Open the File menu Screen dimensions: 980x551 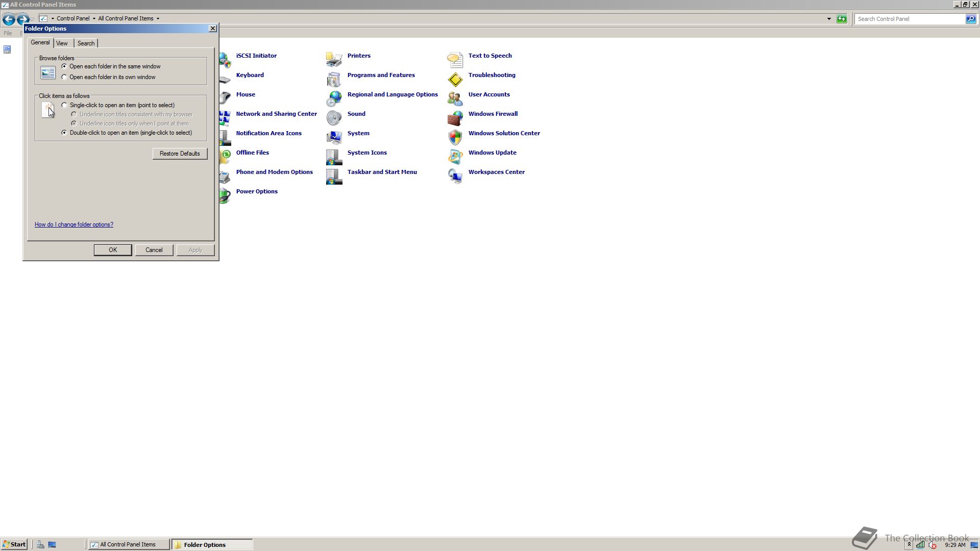tap(8, 33)
